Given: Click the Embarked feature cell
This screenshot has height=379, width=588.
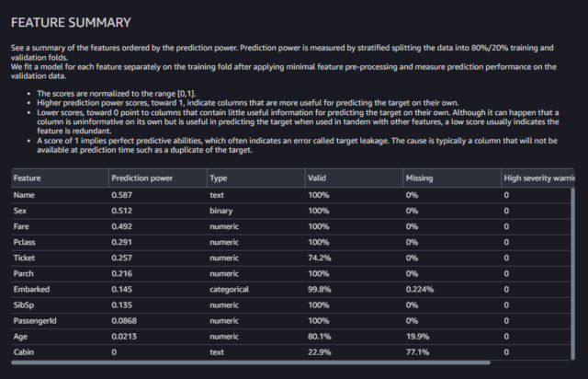Looking at the screenshot, I should point(60,289).
